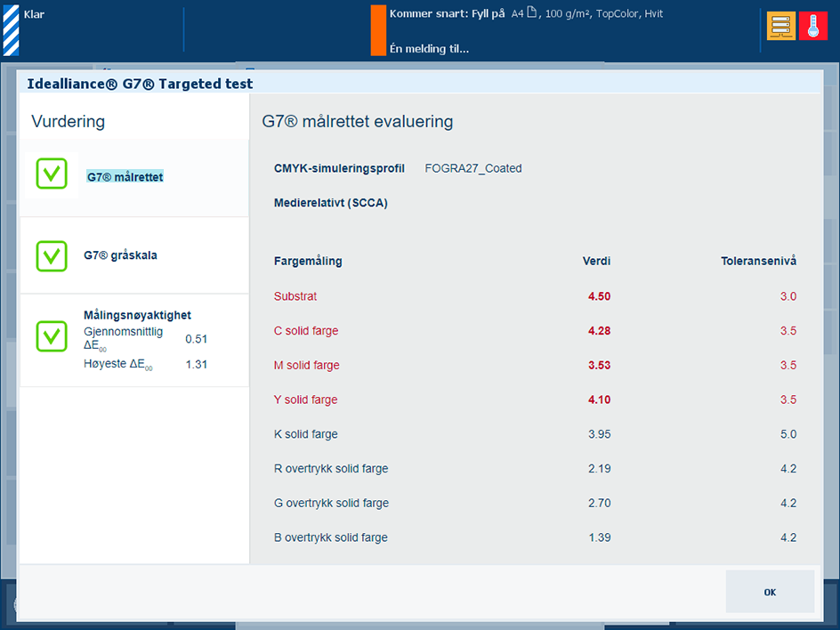Click the A4 page icon in header
The height and width of the screenshot is (630, 840).
532,13
